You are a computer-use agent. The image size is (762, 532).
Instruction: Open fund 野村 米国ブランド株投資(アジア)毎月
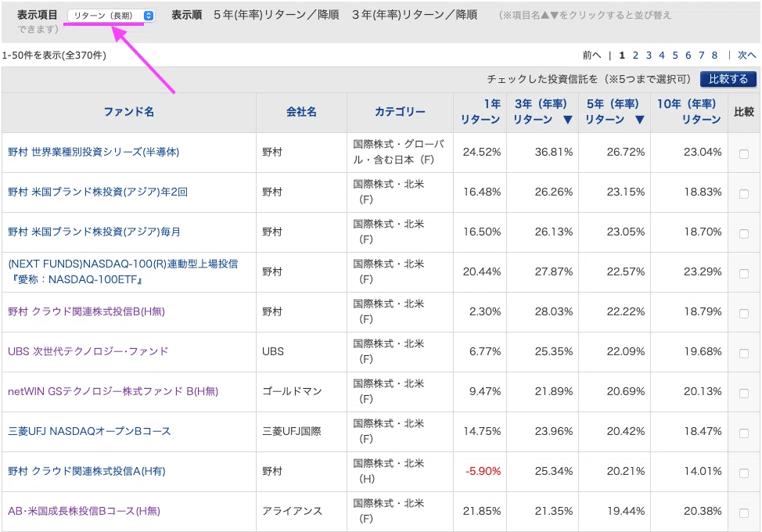pos(95,232)
